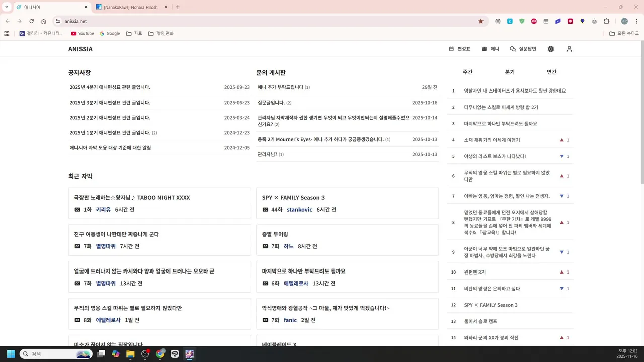Open notice 애니시아 자막 도움 대상 기준에 대한 알림

110,148
